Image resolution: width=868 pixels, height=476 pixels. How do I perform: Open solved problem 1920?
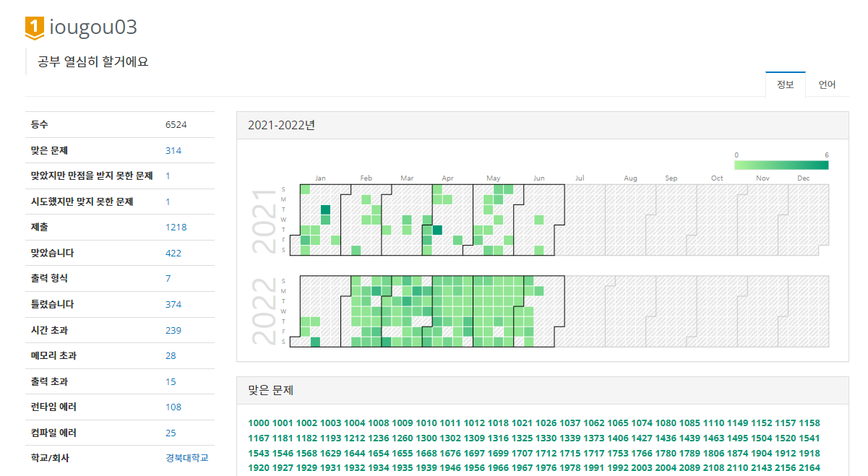pyautogui.click(x=259, y=469)
